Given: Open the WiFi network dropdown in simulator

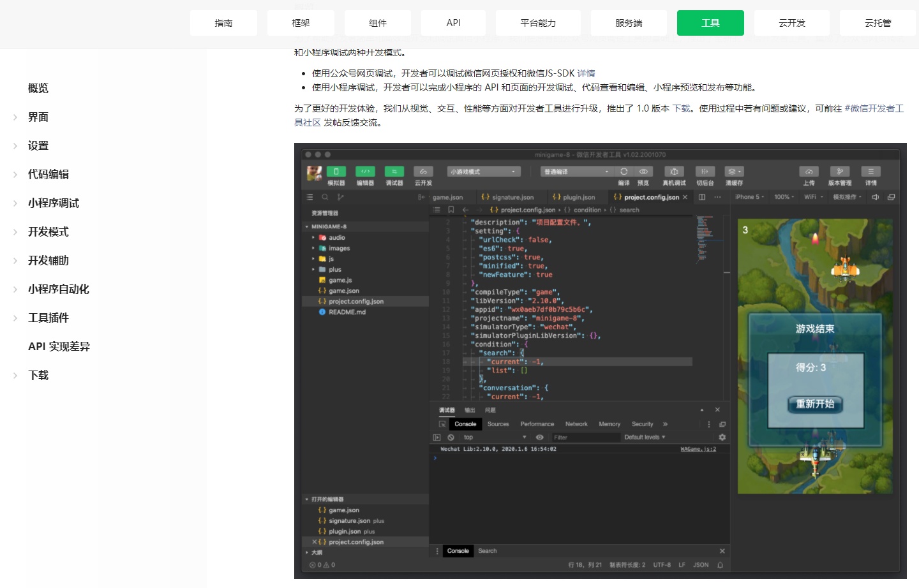Looking at the screenshot, I should click(814, 197).
